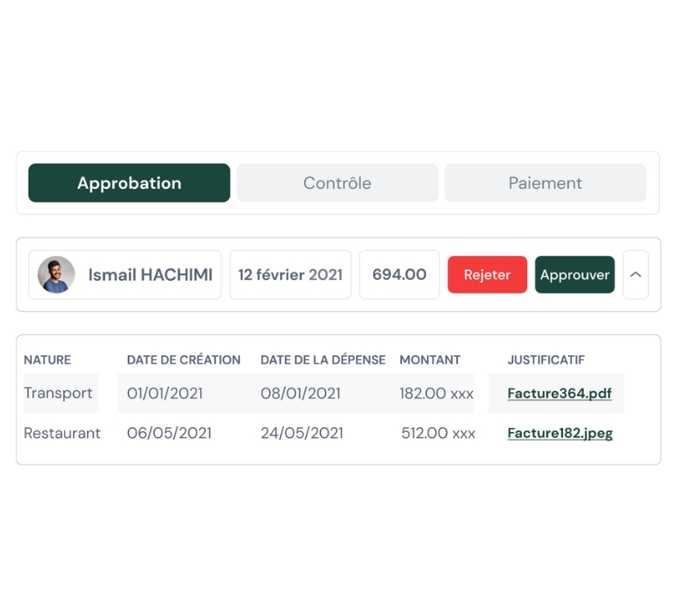This screenshot has width=678, height=616.
Task: Reject the expense with Rejeter button
Action: coord(488,274)
